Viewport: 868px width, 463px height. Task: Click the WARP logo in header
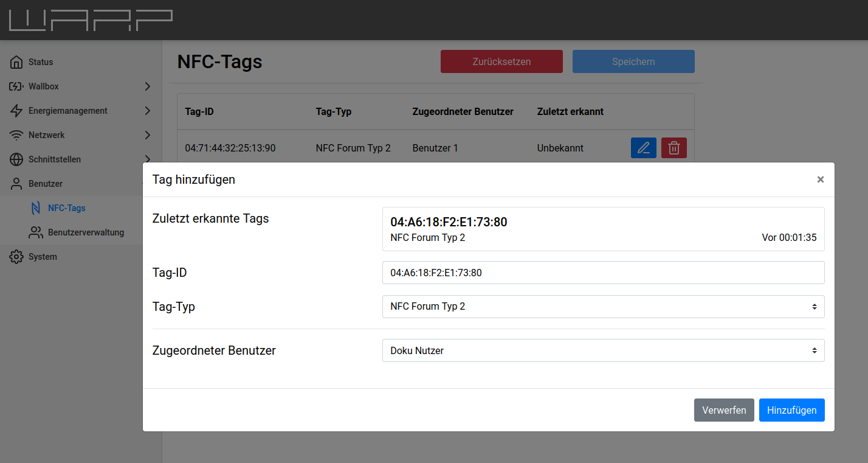[91, 20]
